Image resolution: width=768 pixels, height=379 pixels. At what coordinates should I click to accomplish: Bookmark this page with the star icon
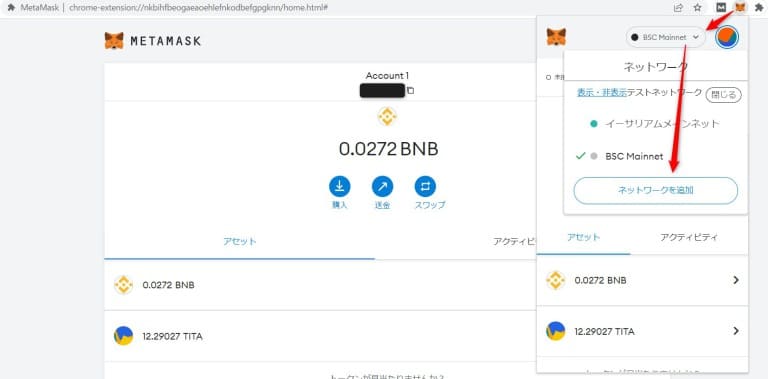tap(697, 7)
